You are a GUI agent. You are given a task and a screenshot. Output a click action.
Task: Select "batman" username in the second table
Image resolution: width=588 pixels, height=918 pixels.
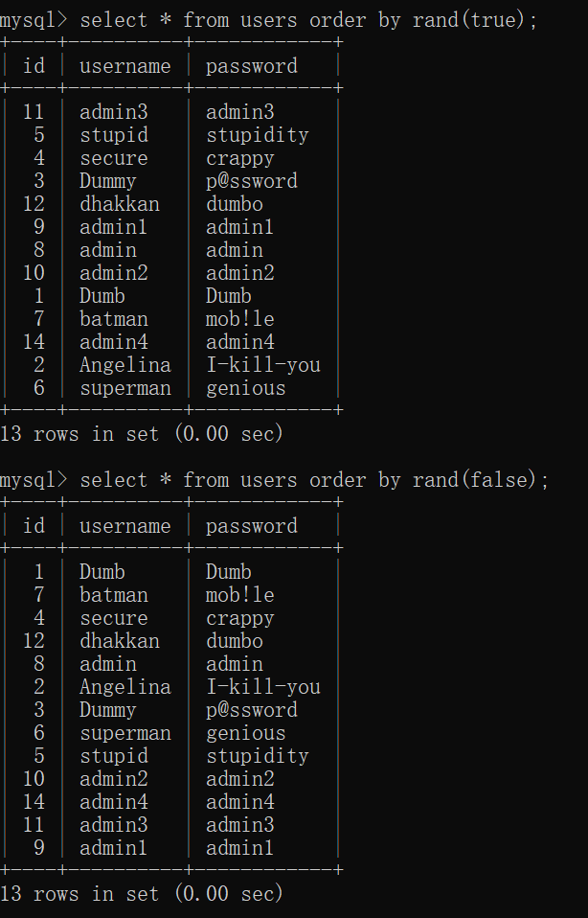(114, 595)
